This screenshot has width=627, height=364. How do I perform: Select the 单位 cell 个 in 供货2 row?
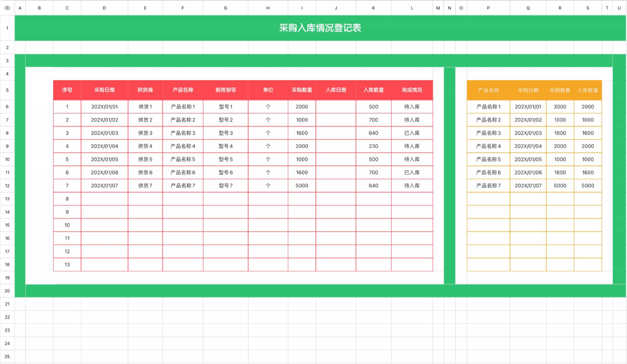[x=268, y=120]
